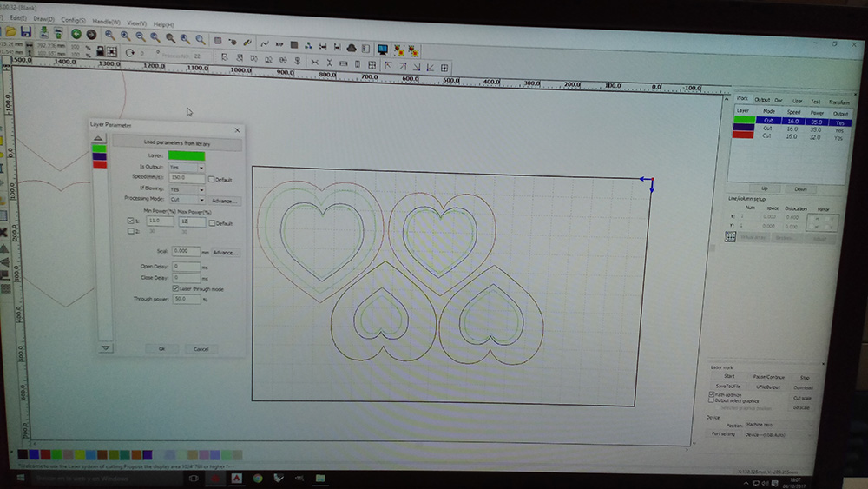Open the Help menu
868x489 pixels.
point(163,24)
